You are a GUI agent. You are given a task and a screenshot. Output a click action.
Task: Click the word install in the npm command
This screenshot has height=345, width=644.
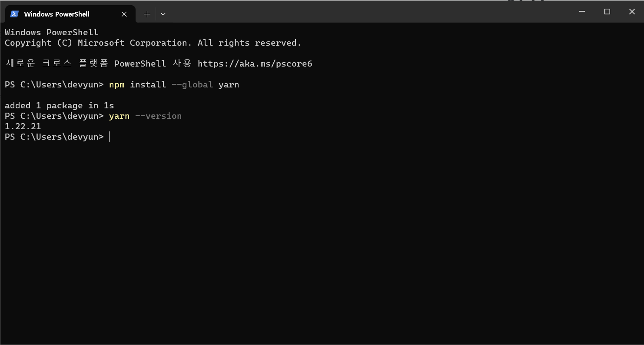click(x=148, y=85)
